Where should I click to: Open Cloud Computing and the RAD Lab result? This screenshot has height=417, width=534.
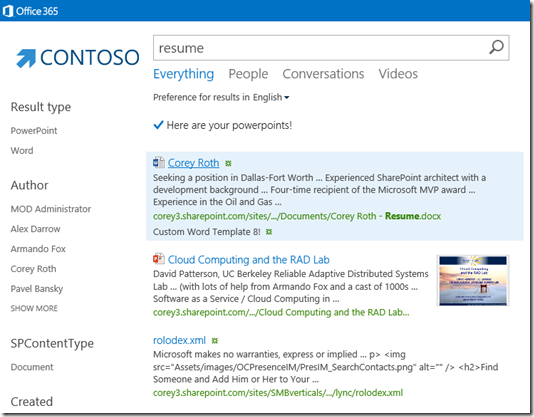(249, 260)
